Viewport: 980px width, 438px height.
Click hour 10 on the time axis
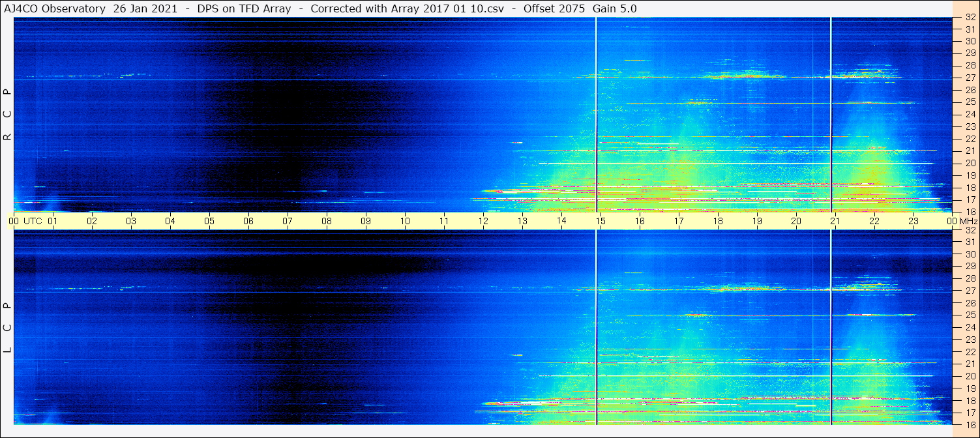(x=405, y=221)
